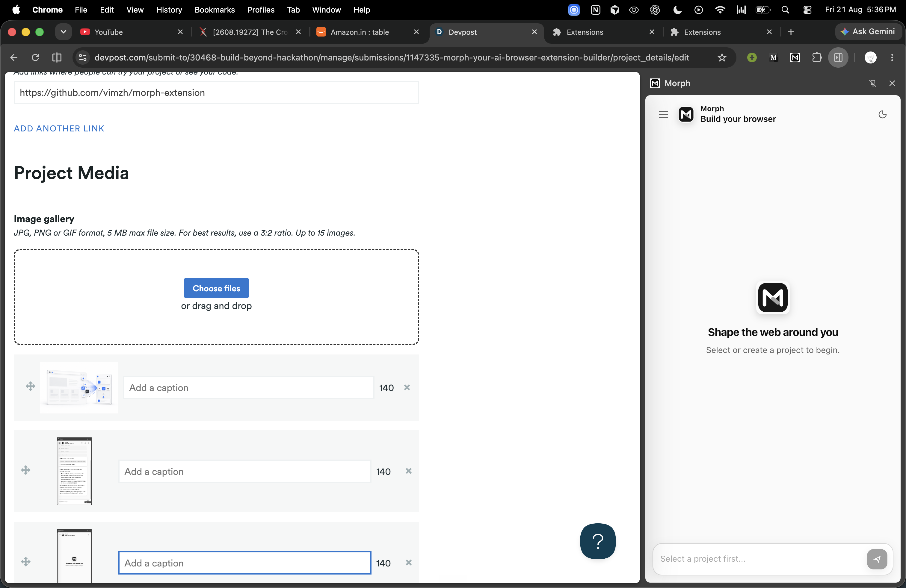The image size is (906, 588).
Task: Click second image caption field
Action: [x=245, y=471]
